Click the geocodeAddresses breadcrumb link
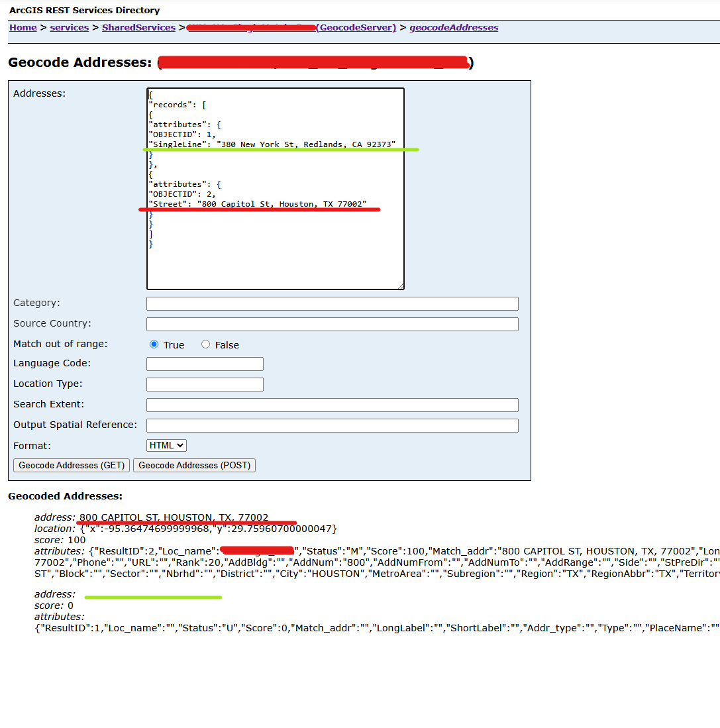 click(x=454, y=27)
